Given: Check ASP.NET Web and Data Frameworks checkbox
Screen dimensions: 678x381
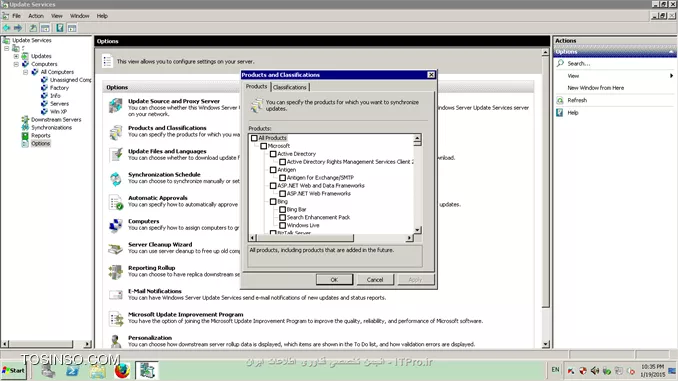Looking at the screenshot, I should coord(273,186).
